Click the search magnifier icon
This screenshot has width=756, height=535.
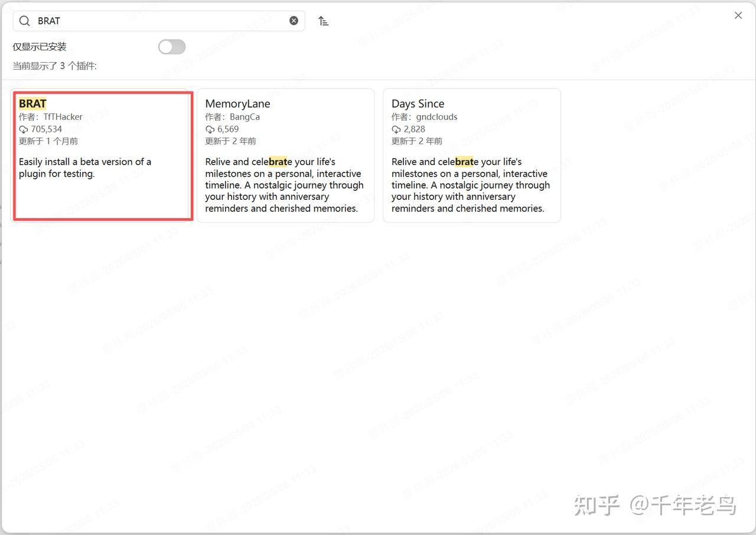(24, 21)
